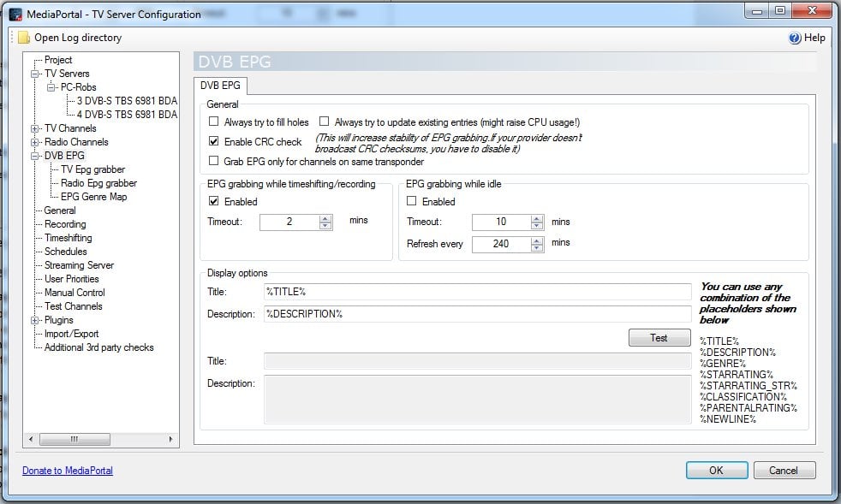Select 3 DVB-S TBS 6981 BDA card

pyautogui.click(x=127, y=101)
